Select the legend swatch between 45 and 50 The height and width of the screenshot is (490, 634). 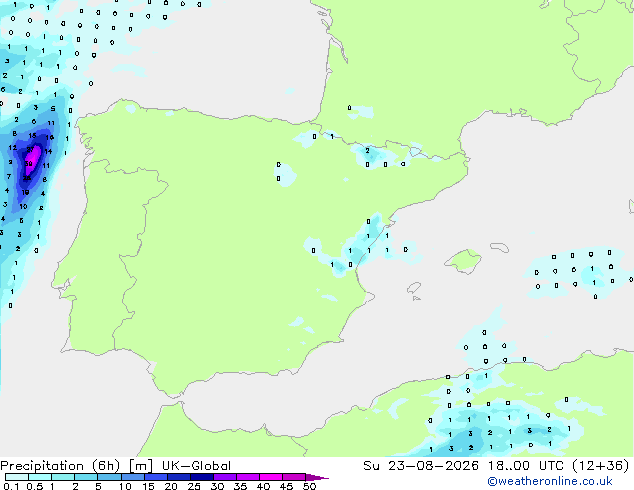294,477
